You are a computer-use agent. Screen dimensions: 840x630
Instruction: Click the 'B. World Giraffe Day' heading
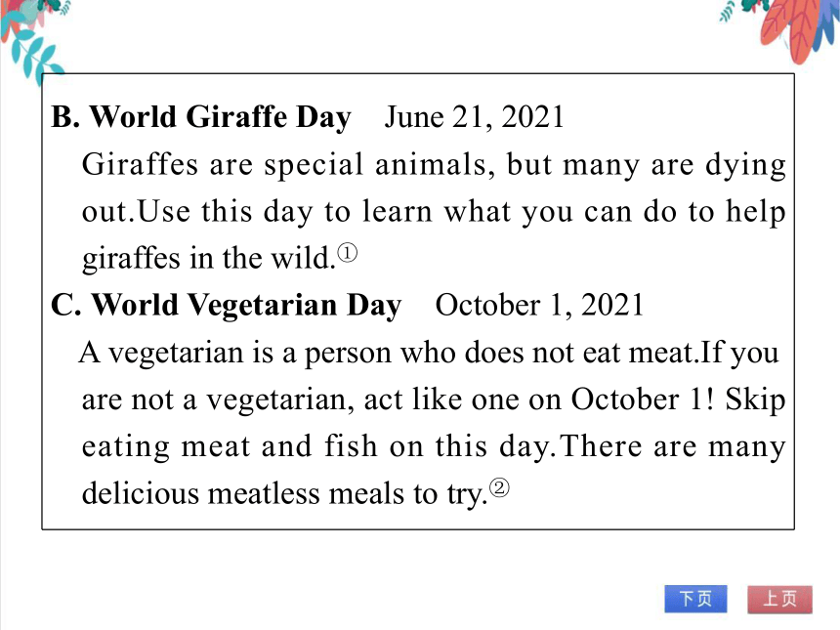coord(201,117)
